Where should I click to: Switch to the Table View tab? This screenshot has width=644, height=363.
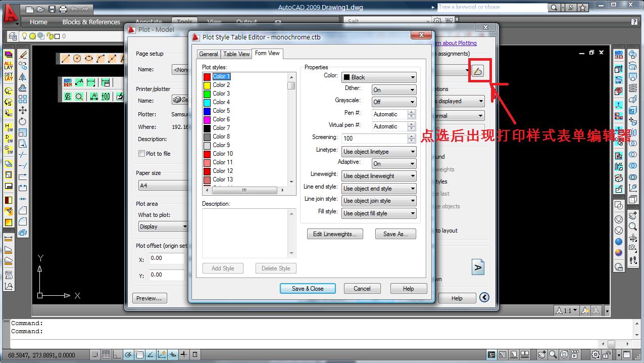click(236, 54)
